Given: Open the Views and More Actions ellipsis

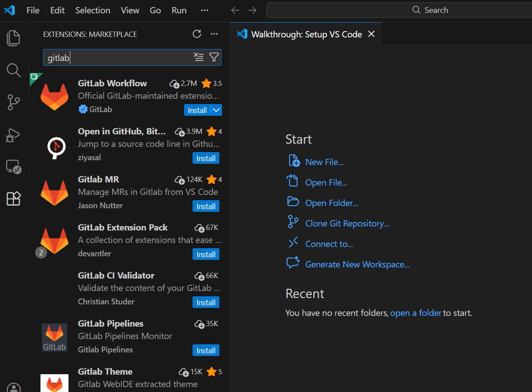Looking at the screenshot, I should click(214, 34).
